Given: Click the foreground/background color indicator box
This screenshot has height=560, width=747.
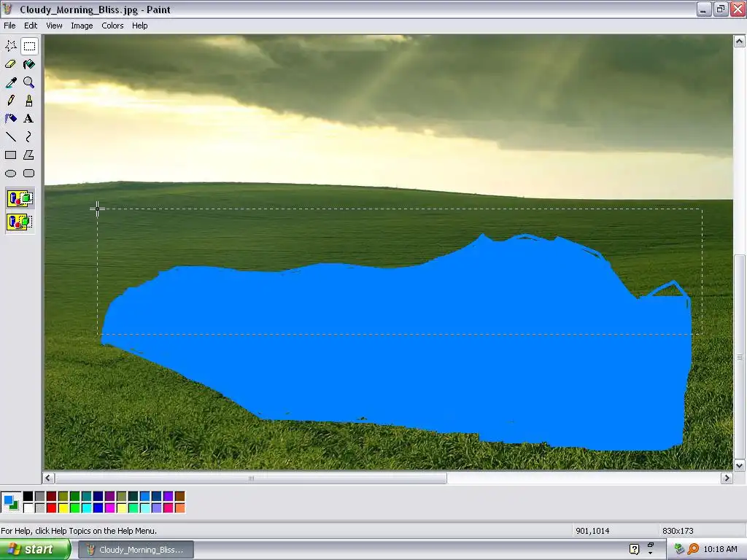Looking at the screenshot, I should point(10,502).
